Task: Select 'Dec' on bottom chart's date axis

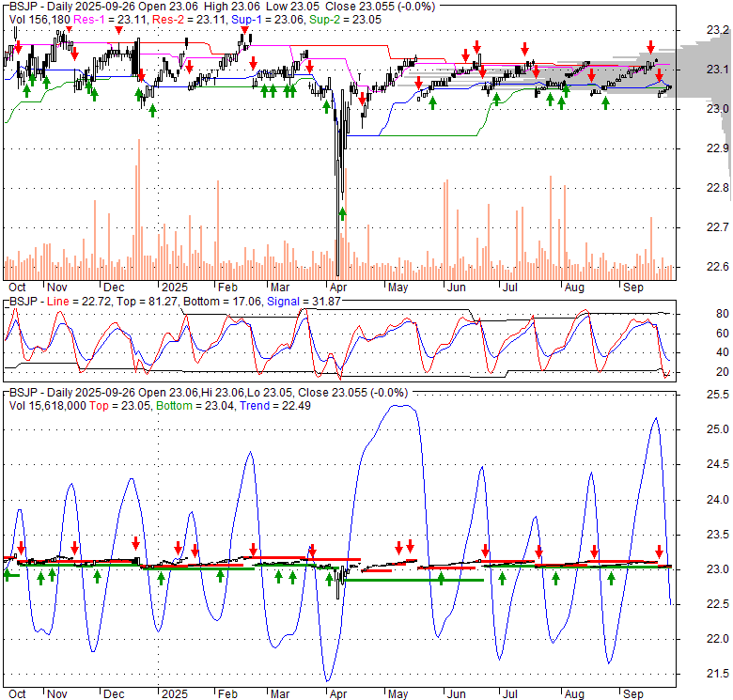Action: [x=114, y=694]
